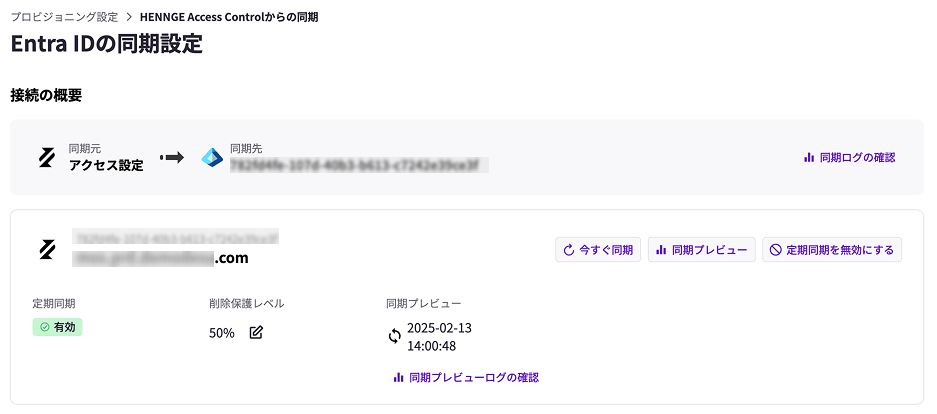Viewport: 937px width, 414px height.
Task: Click the blurred .com domain name
Action: click(160, 259)
